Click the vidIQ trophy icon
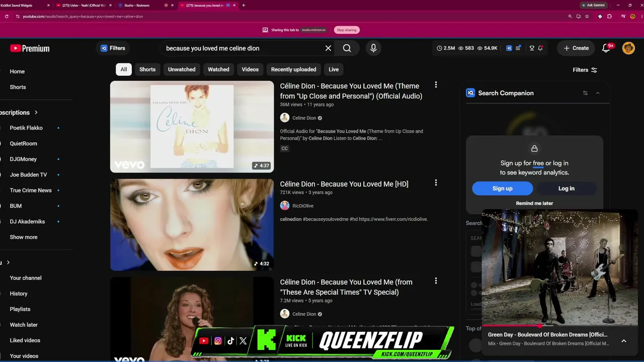This screenshot has width=644, height=362. point(532,48)
